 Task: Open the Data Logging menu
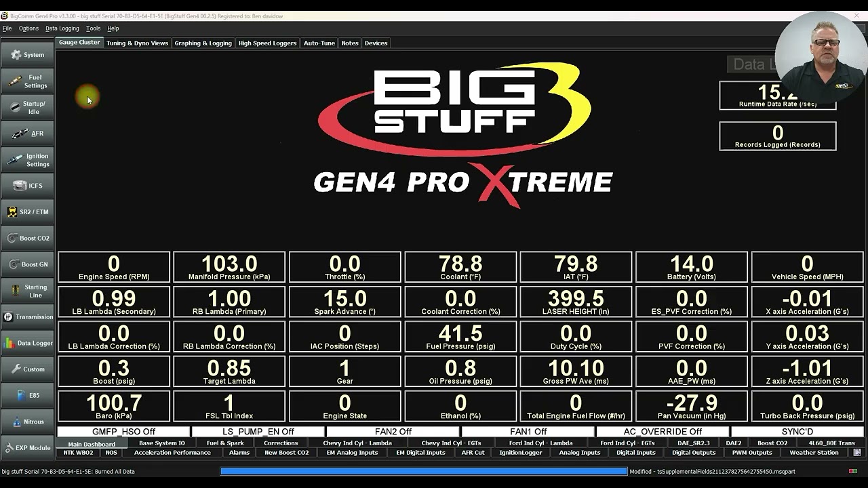click(62, 28)
